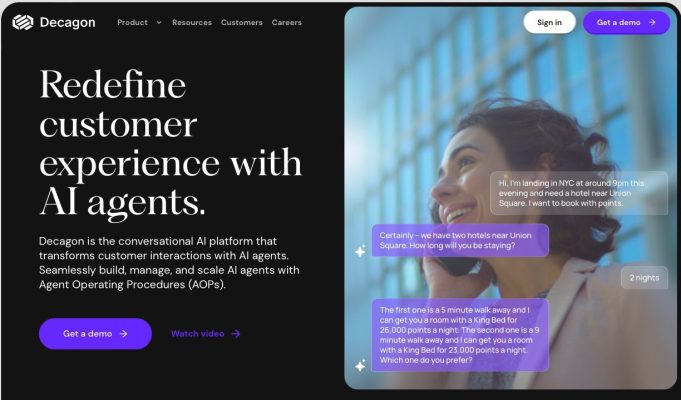Select the '2 nights' chat bubble
Image resolution: width=681 pixels, height=400 pixels.
[x=644, y=278]
